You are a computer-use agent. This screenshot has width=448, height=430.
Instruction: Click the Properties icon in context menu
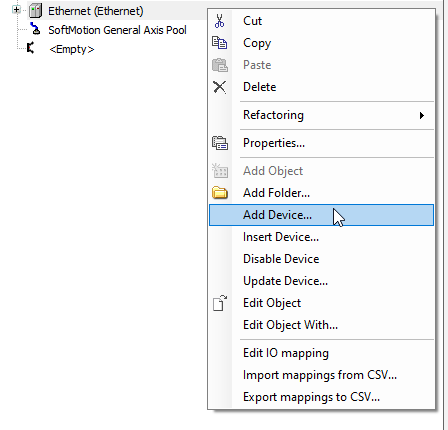point(220,143)
